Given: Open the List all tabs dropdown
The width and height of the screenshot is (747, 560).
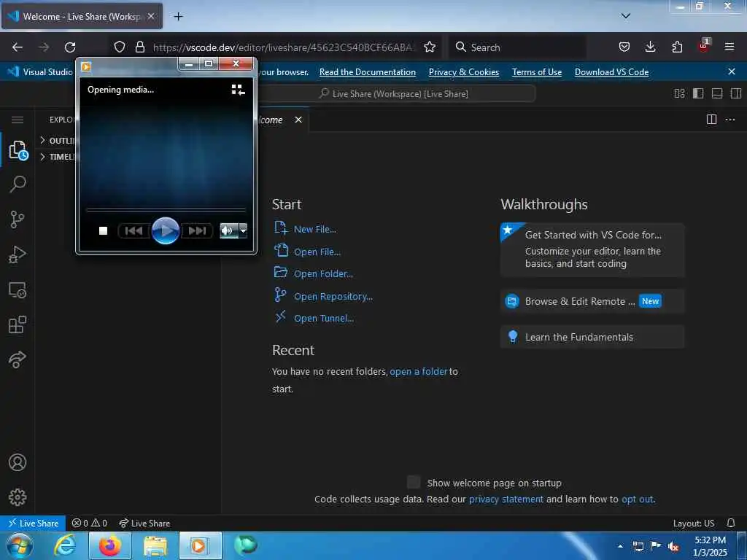Looking at the screenshot, I should click(625, 16).
